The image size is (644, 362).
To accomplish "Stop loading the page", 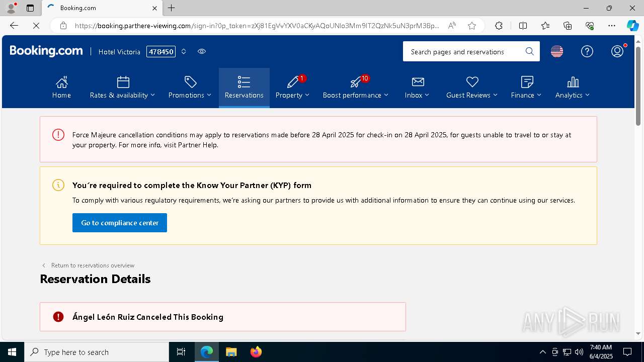I will (x=36, y=26).
